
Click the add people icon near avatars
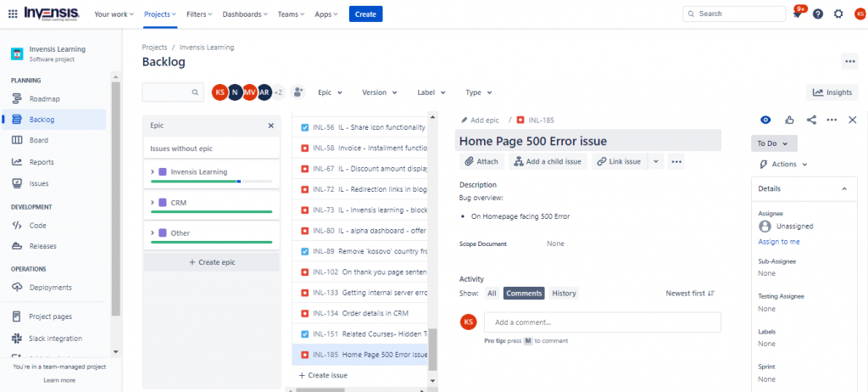(x=298, y=92)
